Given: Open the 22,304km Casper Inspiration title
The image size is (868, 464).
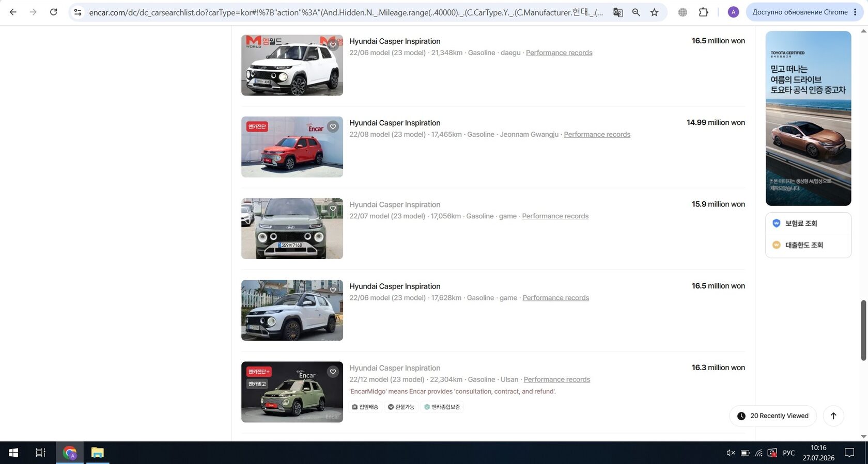Looking at the screenshot, I should [395, 368].
